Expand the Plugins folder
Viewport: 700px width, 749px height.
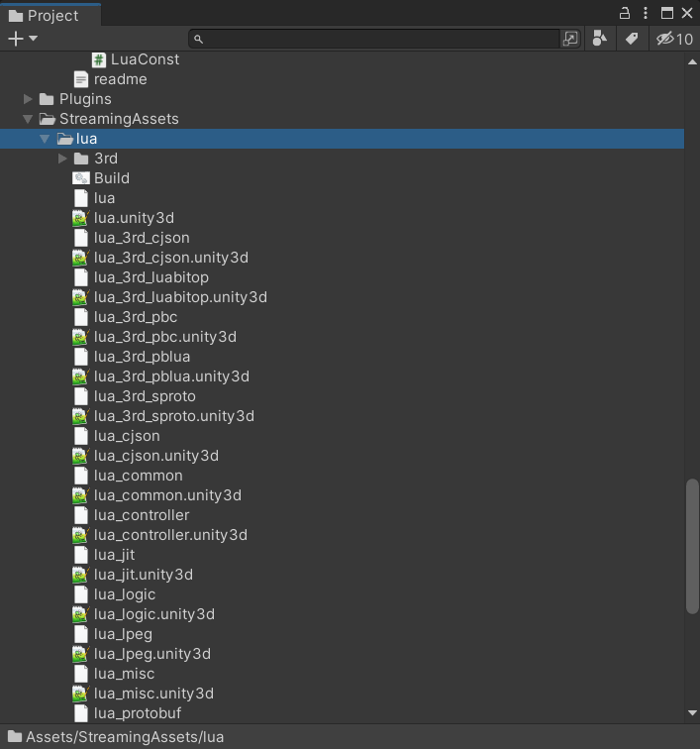[x=28, y=99]
